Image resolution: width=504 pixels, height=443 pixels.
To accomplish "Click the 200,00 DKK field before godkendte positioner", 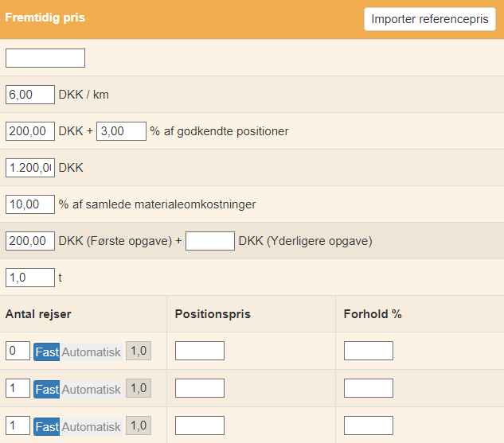I will (30, 131).
